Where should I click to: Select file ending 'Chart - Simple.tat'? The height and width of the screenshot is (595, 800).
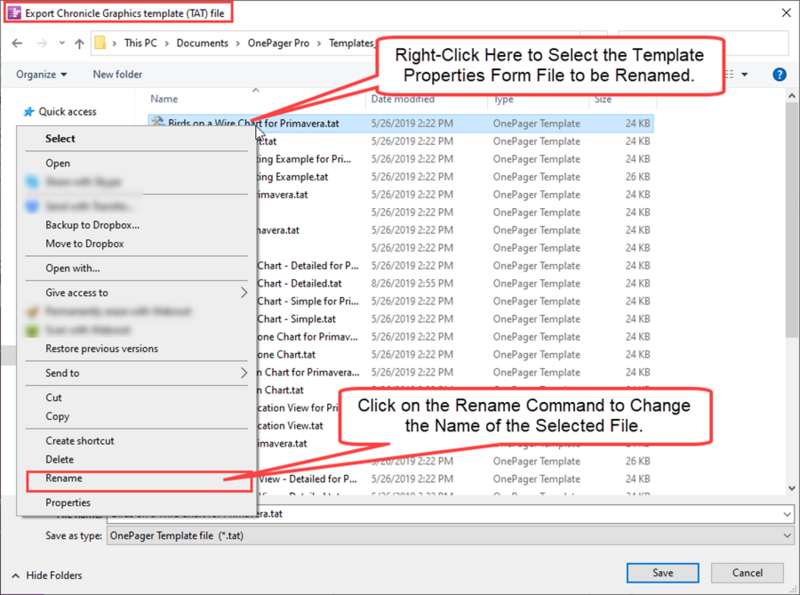pyautogui.click(x=455, y=319)
